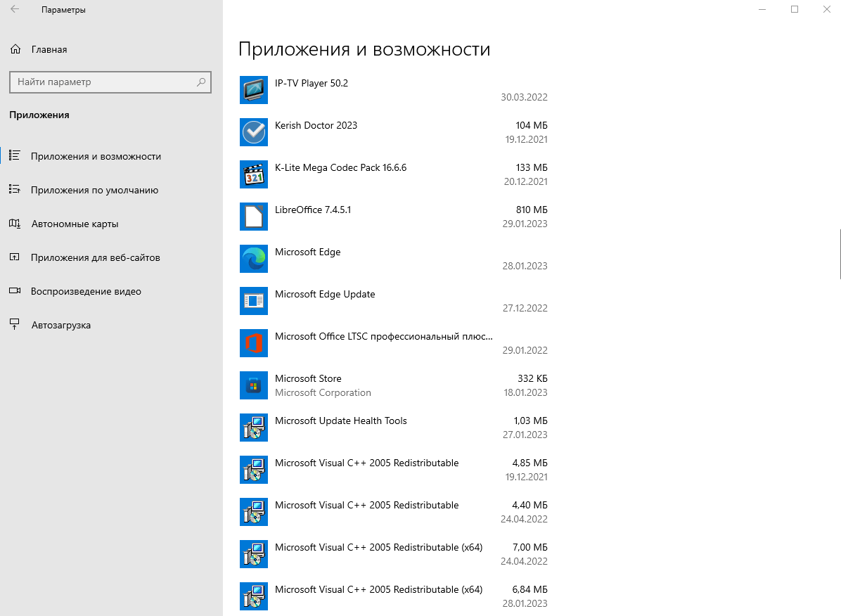Click the date 20.12.2021
Screen dimensions: 841x616
point(526,182)
